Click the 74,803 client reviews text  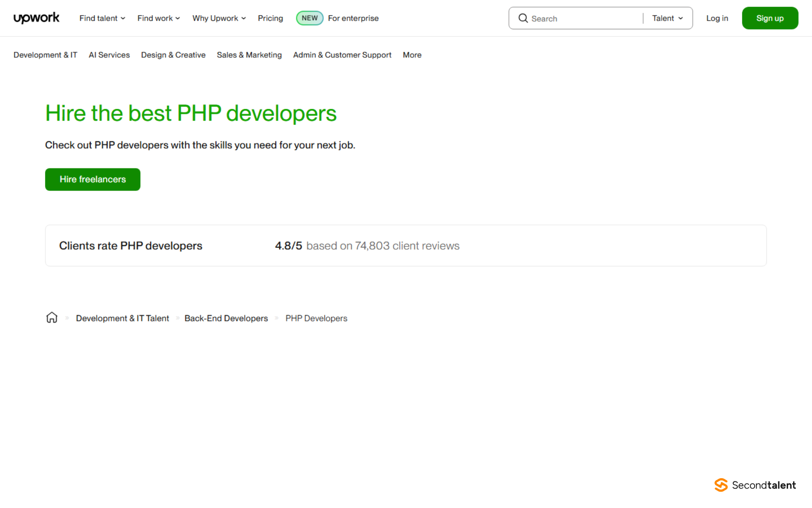coord(407,246)
